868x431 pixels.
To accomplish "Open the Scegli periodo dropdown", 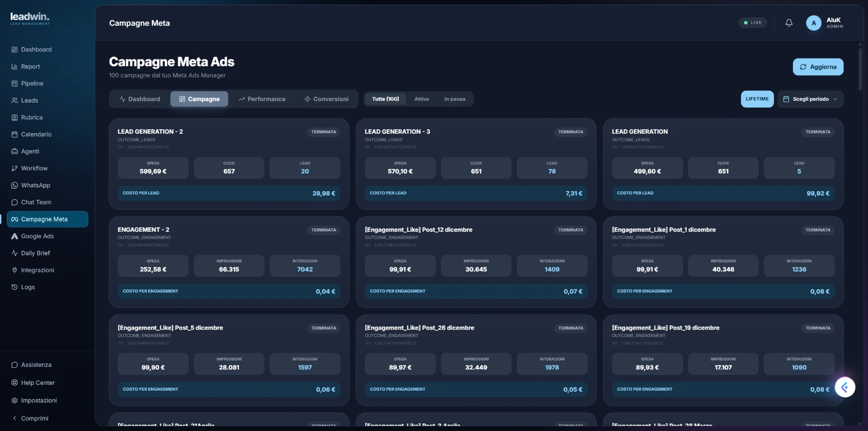I will [x=810, y=99].
